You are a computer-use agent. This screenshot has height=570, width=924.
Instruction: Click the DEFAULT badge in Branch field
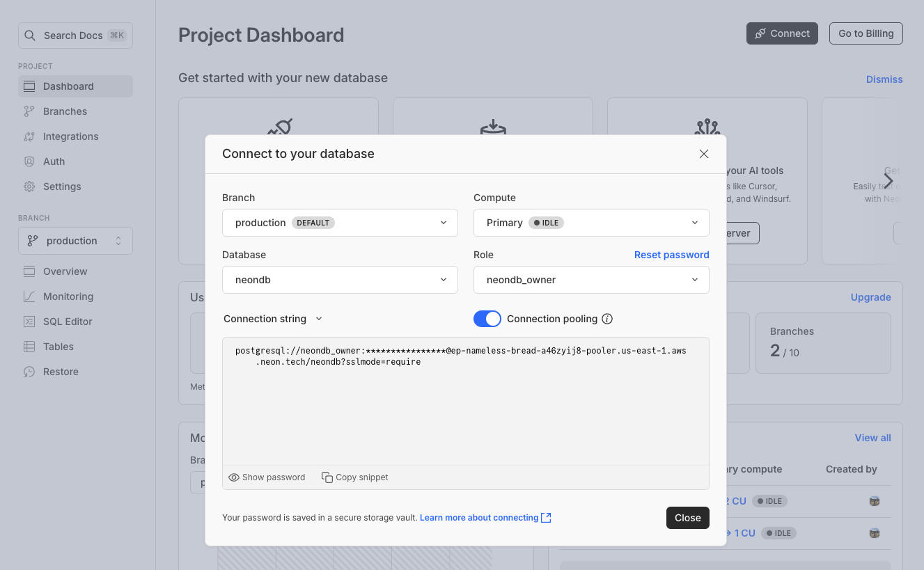pos(313,223)
